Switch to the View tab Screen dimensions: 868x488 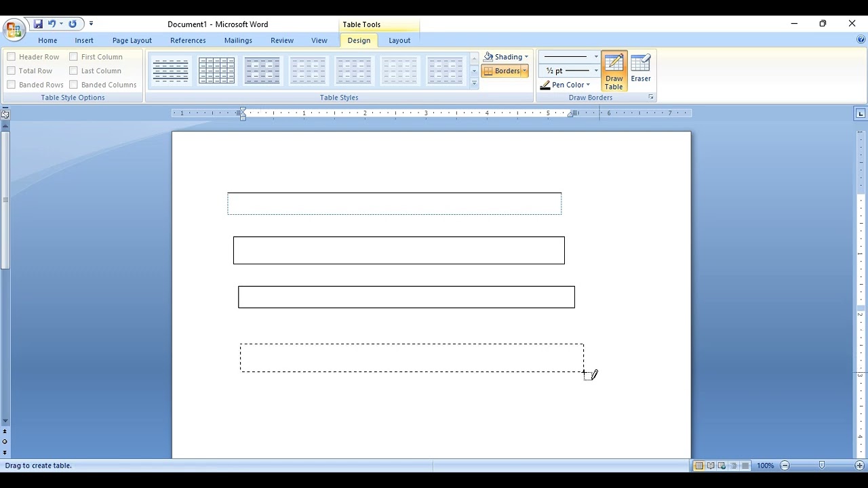coord(319,41)
